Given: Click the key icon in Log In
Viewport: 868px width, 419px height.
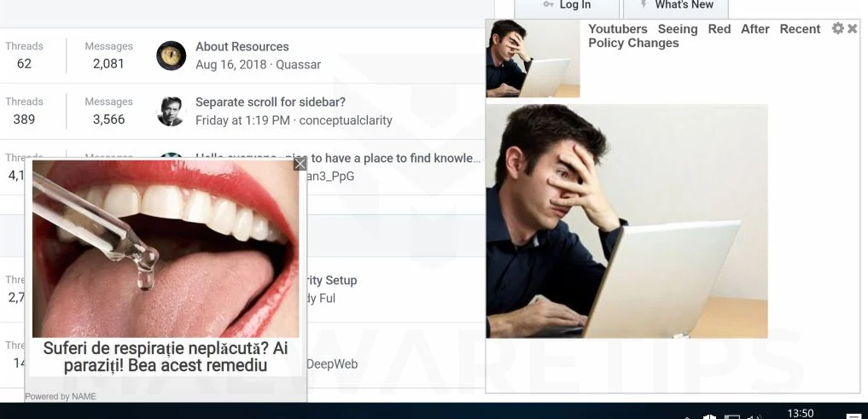Looking at the screenshot, I should 548,4.
